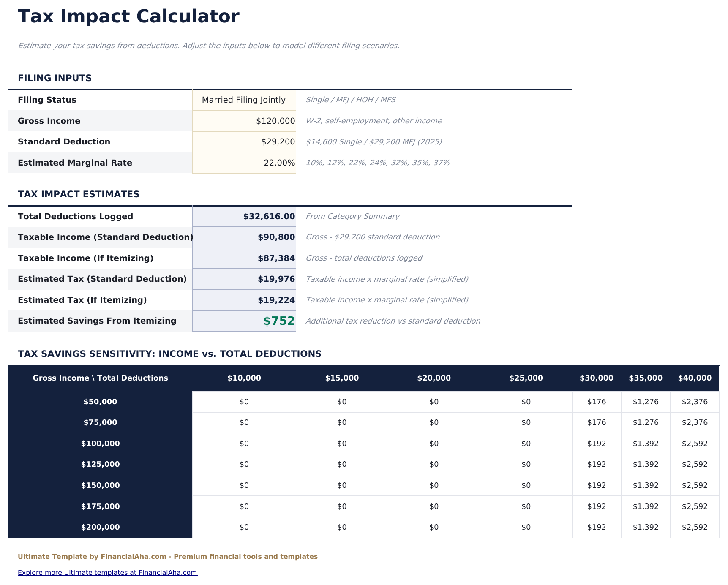
Task: Select the Tax Impact Calculator title
Action: coord(128,16)
